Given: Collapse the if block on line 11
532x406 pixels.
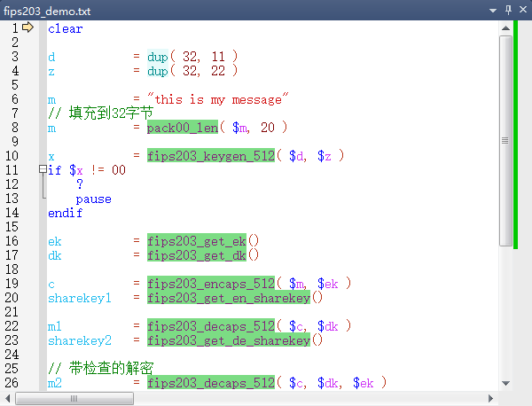Looking at the screenshot, I should [43, 170].
